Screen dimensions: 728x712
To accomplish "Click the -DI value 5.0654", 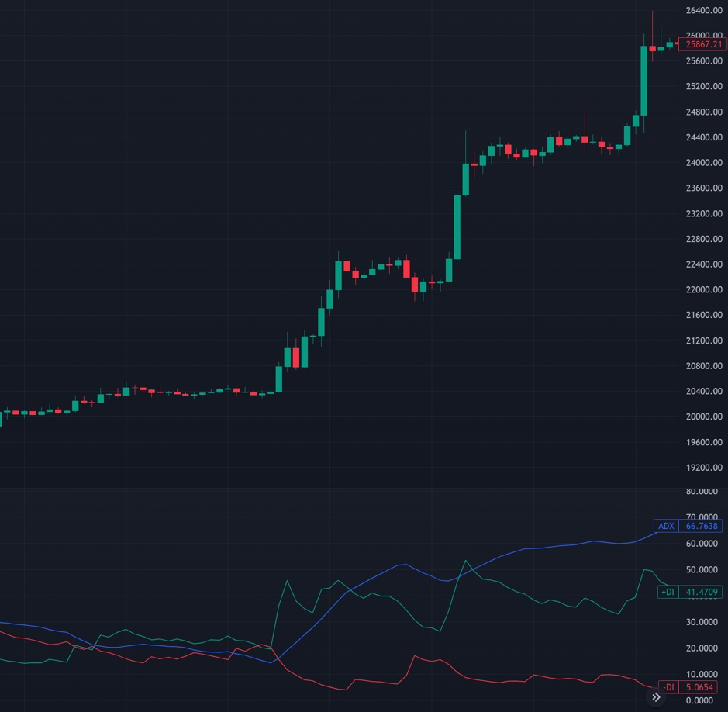I will [x=699, y=687].
